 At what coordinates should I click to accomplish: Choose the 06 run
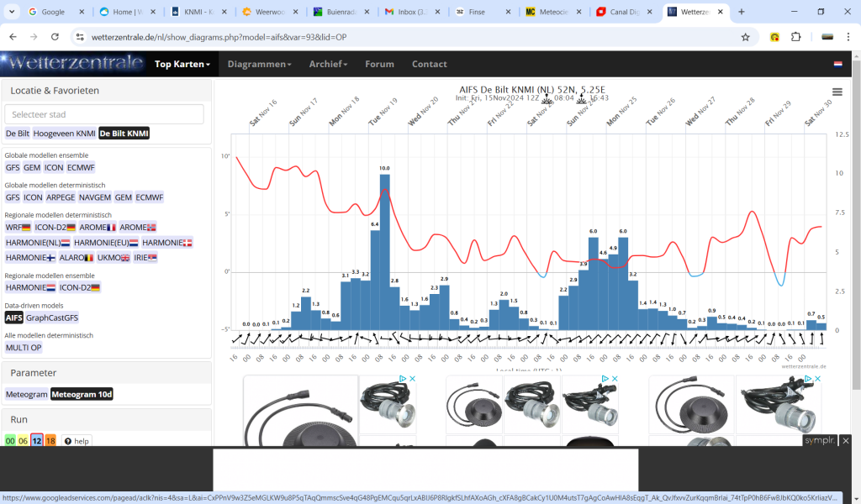[x=23, y=441]
